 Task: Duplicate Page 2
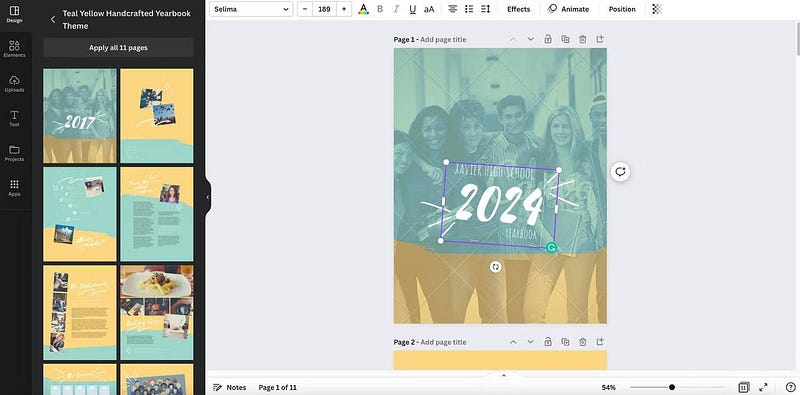565,342
